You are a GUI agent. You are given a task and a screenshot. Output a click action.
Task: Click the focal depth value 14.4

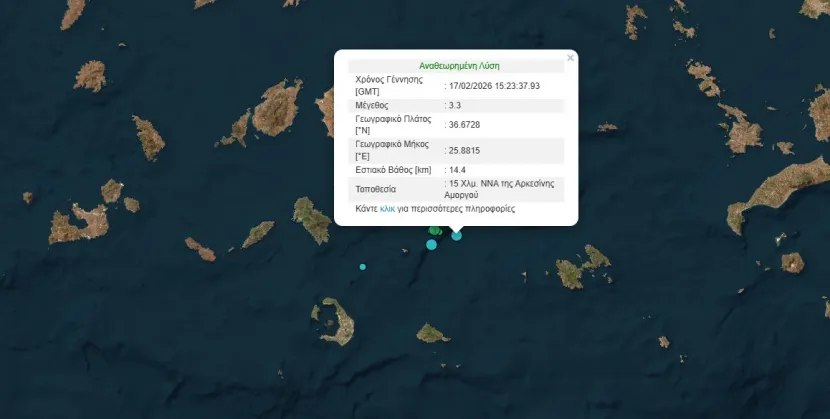click(457, 170)
